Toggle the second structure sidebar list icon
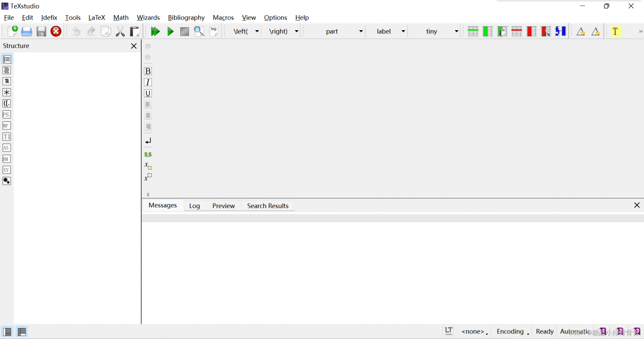 tap(7, 70)
